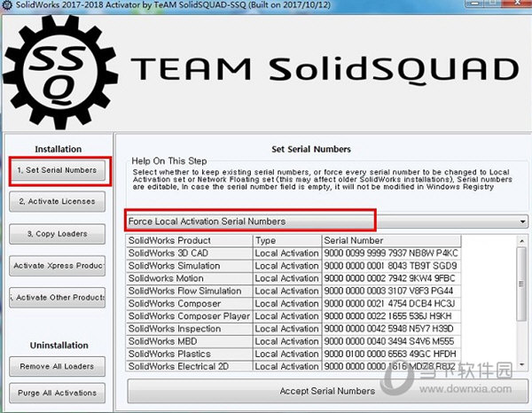The width and height of the screenshot is (532, 413).
Task: Click the Type cell for SolidWorks Plastics
Action: (x=287, y=354)
